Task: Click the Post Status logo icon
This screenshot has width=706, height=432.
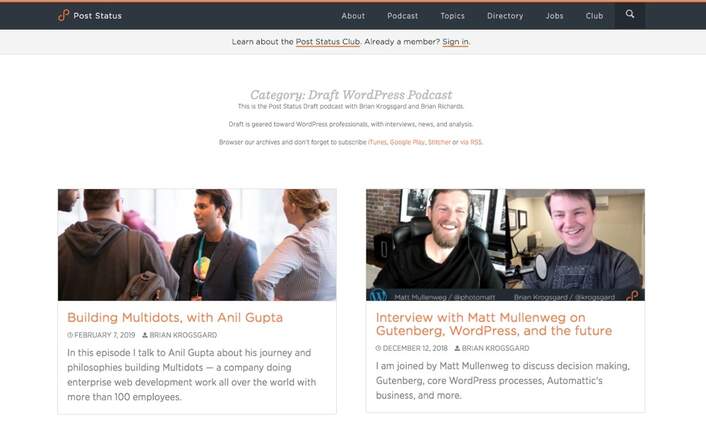Action: pyautogui.click(x=63, y=15)
